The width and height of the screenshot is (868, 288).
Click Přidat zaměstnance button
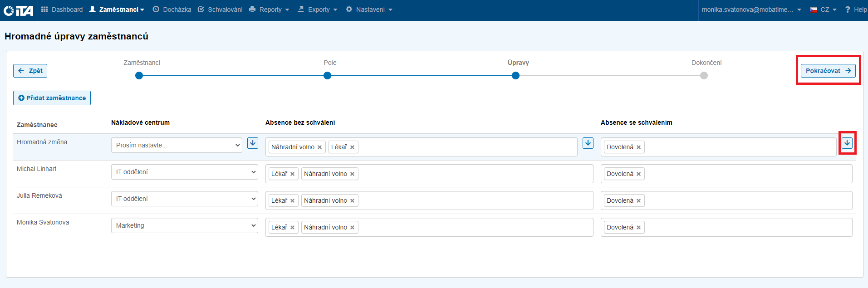coord(52,98)
